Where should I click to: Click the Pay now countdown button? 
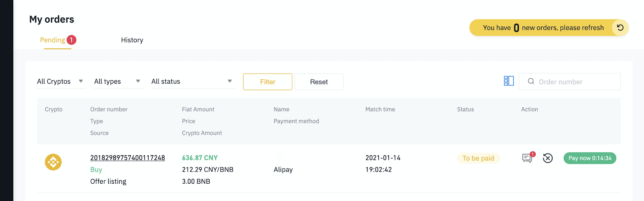[590, 158]
